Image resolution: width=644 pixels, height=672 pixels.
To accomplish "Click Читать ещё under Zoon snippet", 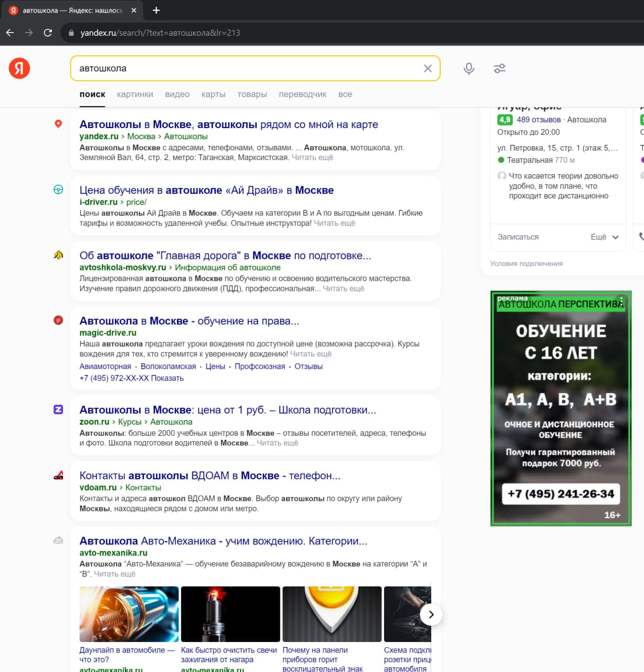I will [277, 443].
